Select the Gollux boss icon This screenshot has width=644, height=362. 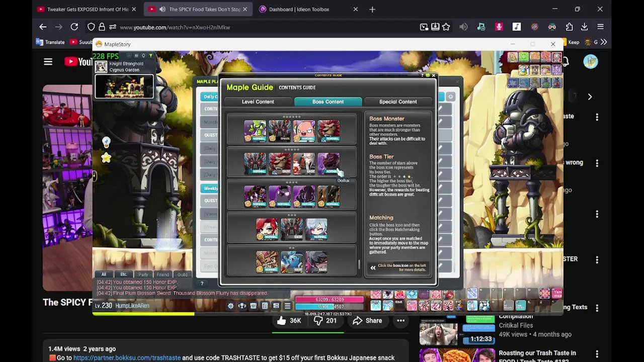pyautogui.click(x=329, y=164)
